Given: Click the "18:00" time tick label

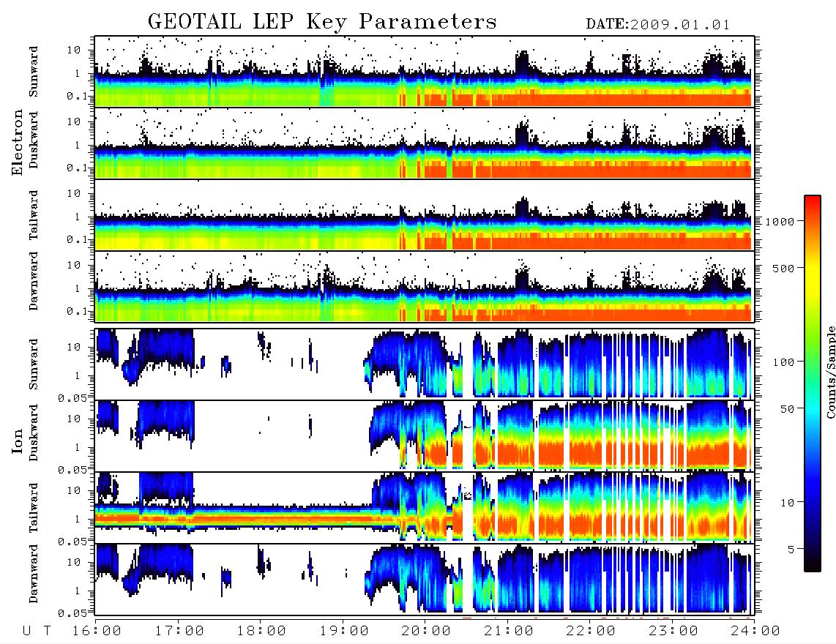Looking at the screenshot, I should [x=261, y=631].
